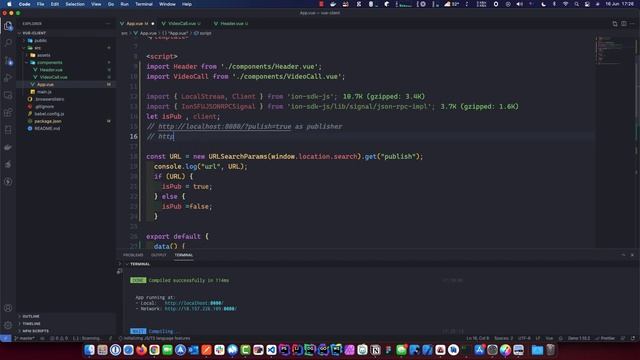Select the Terminal panel tab
Screen dimensions: 640x360
coord(184,255)
